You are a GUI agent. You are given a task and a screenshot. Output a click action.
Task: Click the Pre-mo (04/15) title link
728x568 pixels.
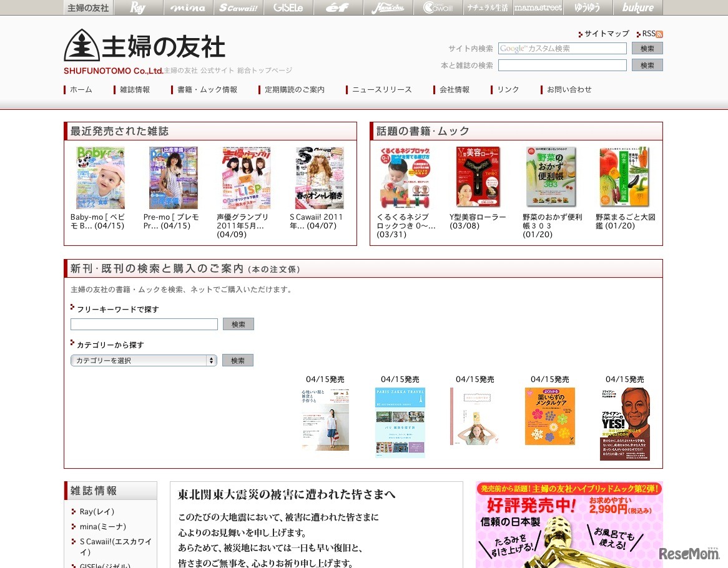click(171, 222)
